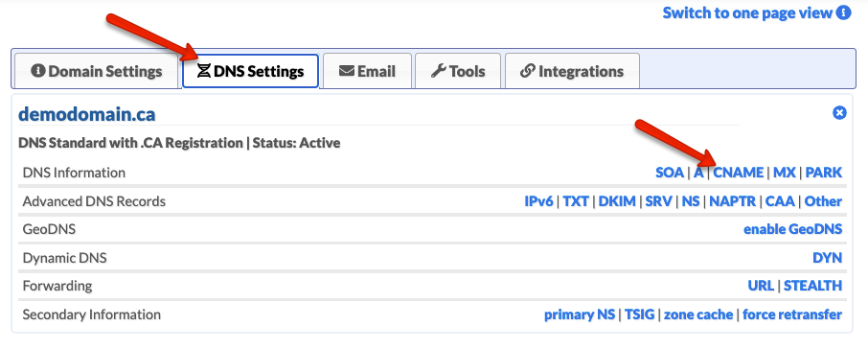
Task: Click the info icon beside Switch to one page view
Action: pos(844,12)
